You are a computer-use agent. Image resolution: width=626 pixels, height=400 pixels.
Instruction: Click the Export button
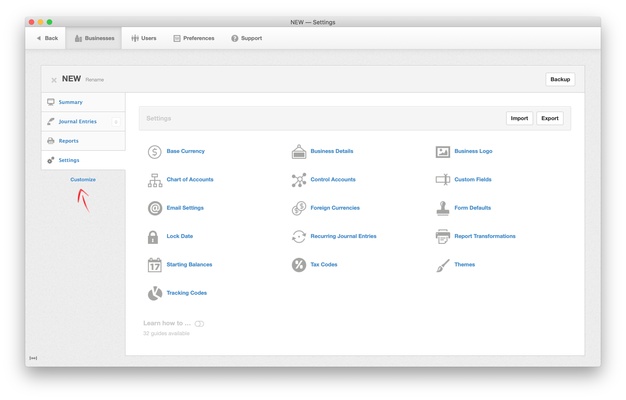[550, 118]
